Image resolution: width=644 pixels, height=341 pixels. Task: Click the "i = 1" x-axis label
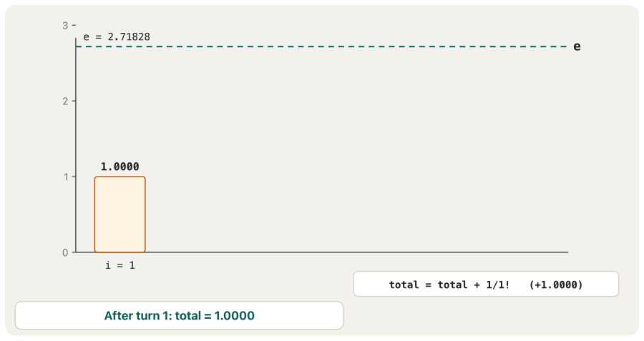tap(120, 265)
